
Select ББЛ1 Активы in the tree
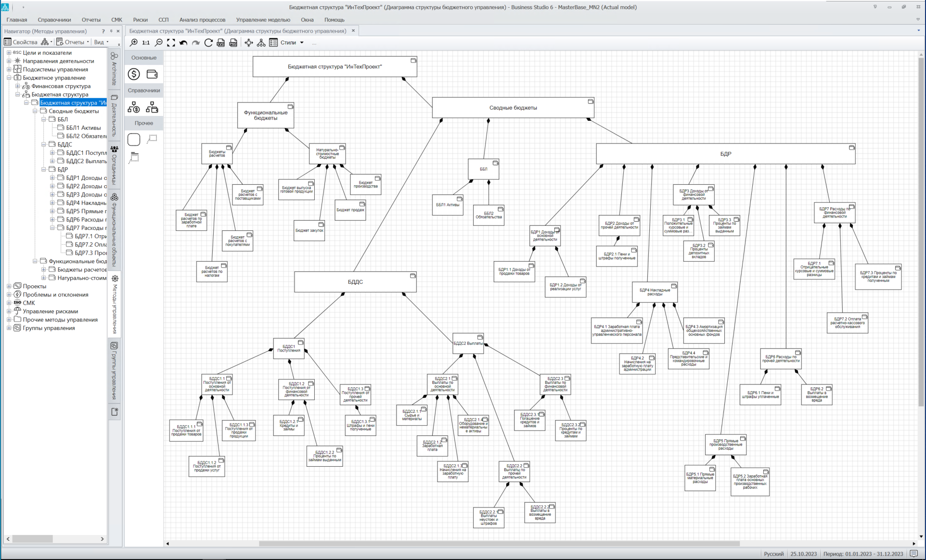[x=83, y=128]
